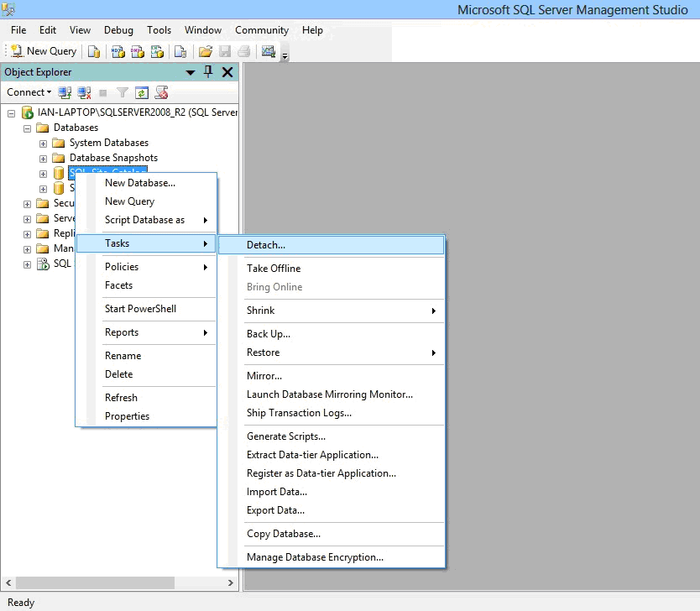Expand the System Databases folder node
Viewport: 700px width, 611px height.
tap(44, 144)
